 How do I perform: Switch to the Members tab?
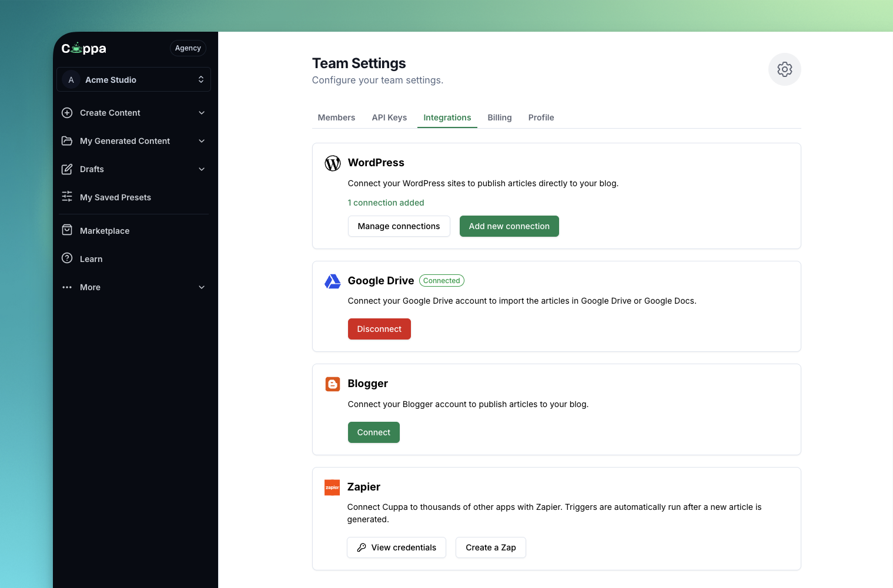click(336, 117)
